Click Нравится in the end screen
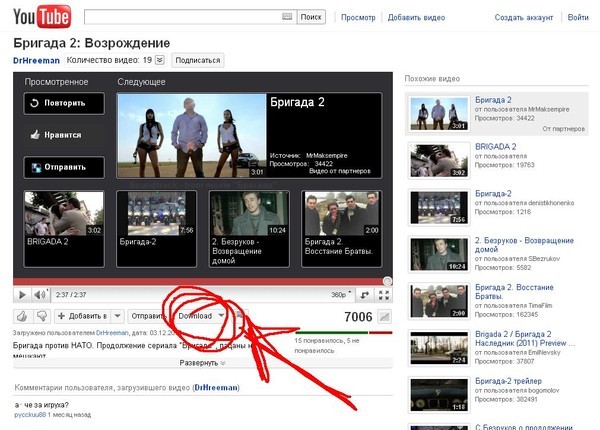Viewport: 600px width, 430px height. 64,135
